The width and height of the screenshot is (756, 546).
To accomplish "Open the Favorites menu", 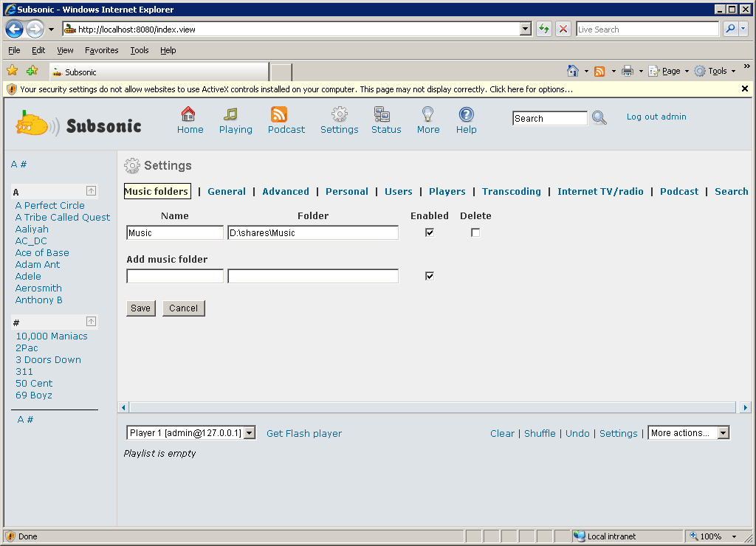I will point(102,50).
